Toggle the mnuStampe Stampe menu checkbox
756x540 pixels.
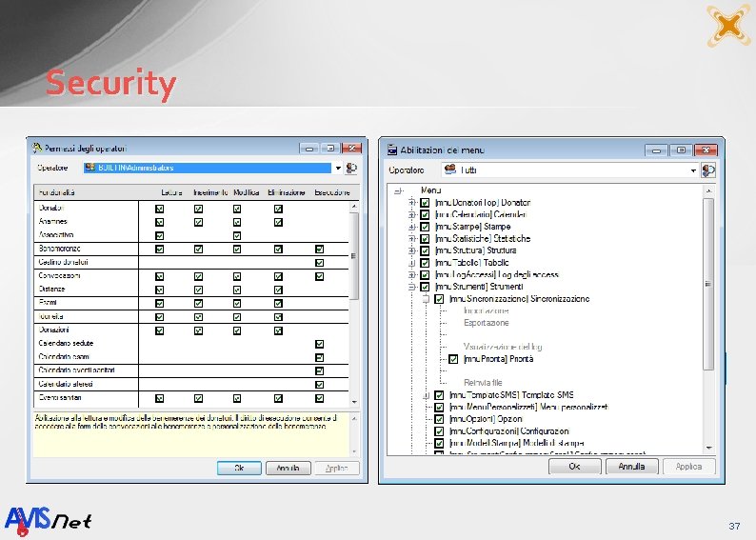point(425,227)
